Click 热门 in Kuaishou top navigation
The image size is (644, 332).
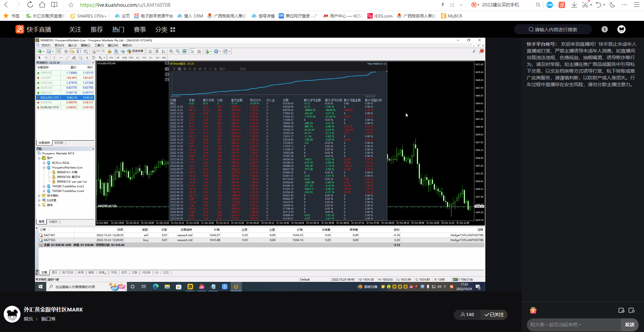(118, 30)
